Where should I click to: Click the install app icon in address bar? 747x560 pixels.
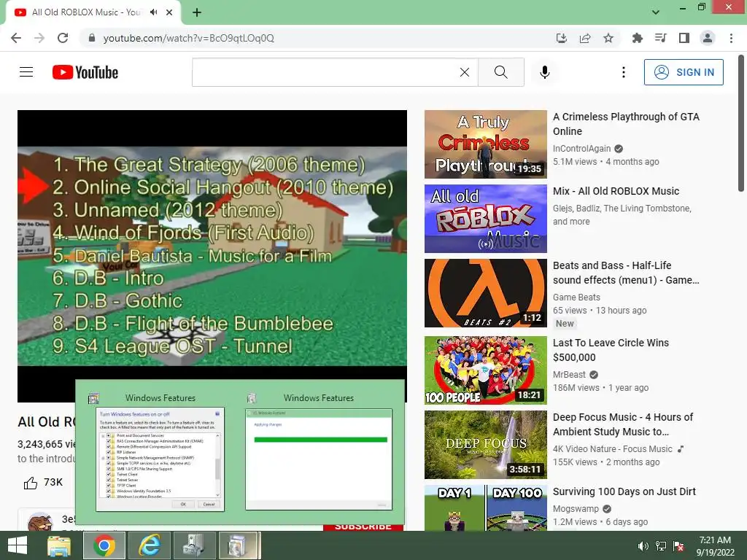pyautogui.click(x=562, y=38)
